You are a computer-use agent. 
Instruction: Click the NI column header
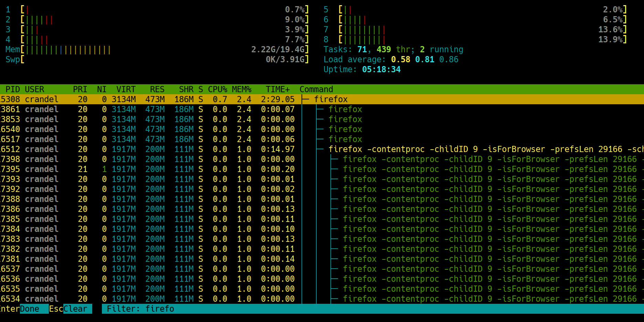tap(102, 89)
